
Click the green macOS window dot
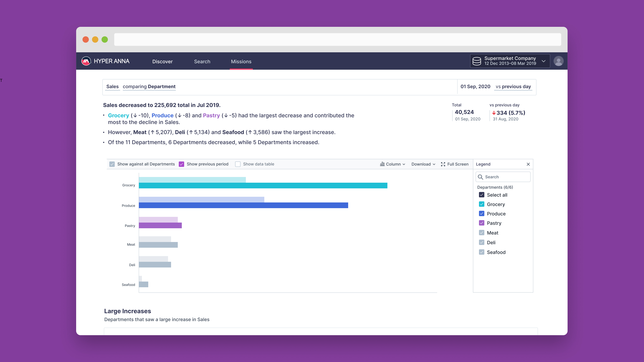[x=105, y=40]
